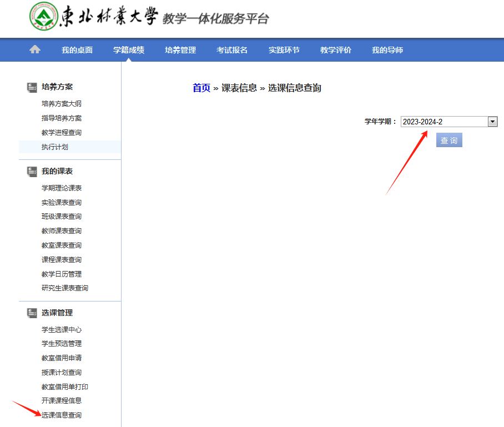Click the 我的课表 section icon

pyautogui.click(x=32, y=172)
